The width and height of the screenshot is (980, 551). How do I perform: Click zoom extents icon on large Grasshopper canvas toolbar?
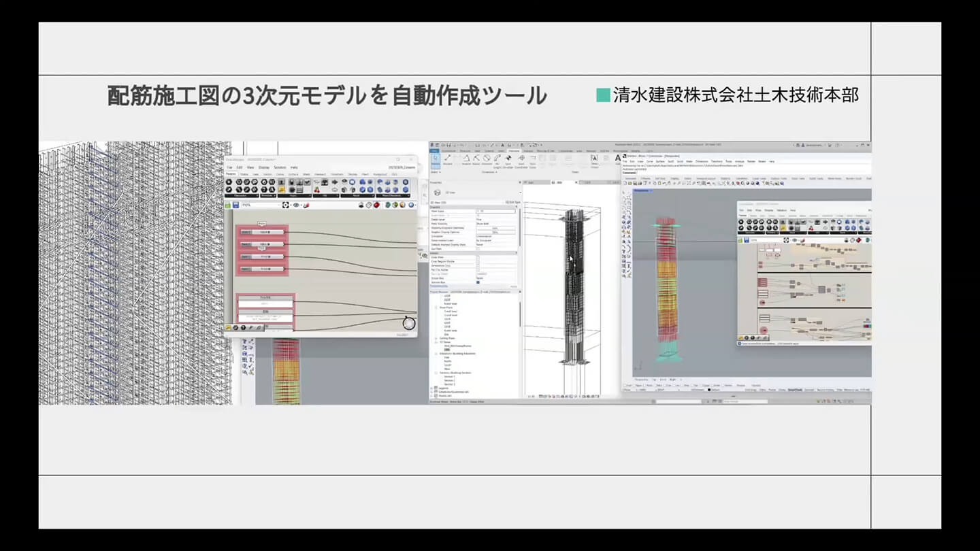pos(286,205)
